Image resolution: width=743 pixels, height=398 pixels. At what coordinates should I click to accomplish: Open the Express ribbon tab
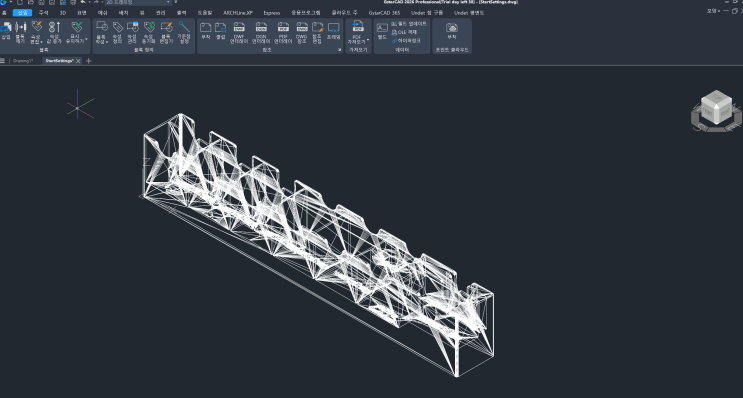pos(272,13)
